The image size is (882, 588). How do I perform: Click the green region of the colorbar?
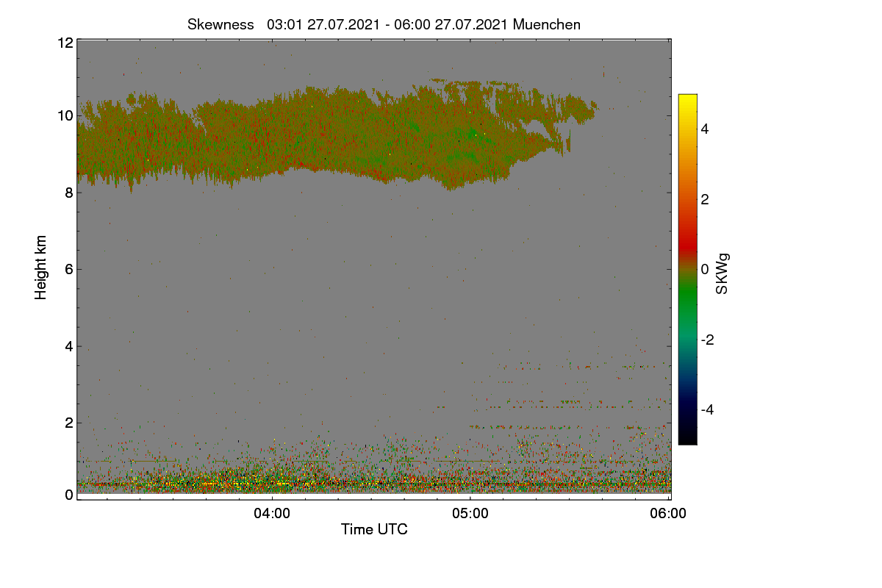tap(687, 298)
